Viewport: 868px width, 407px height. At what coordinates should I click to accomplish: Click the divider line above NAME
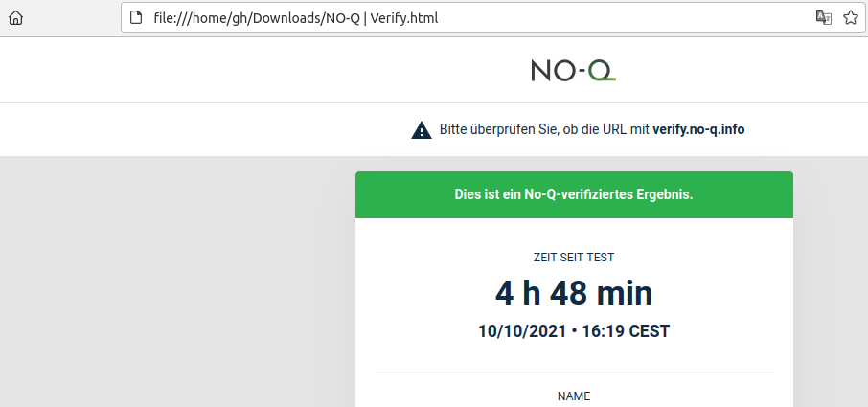click(x=574, y=372)
